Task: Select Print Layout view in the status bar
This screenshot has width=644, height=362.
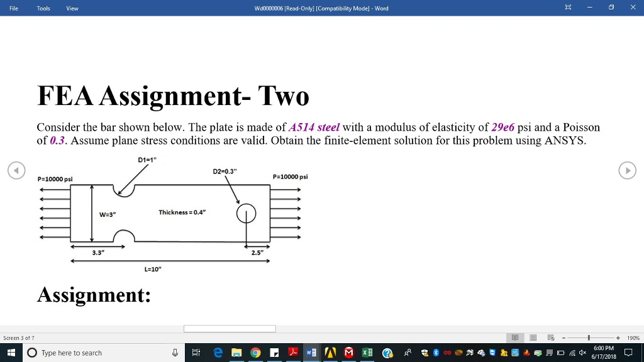Action: 533,337
